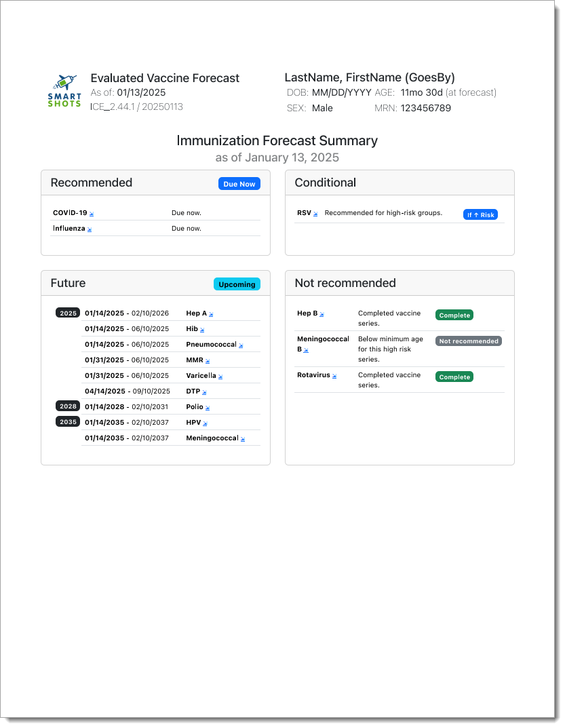The height and width of the screenshot is (728, 565).
Task: Select the 2028 year marker
Action: coord(68,406)
